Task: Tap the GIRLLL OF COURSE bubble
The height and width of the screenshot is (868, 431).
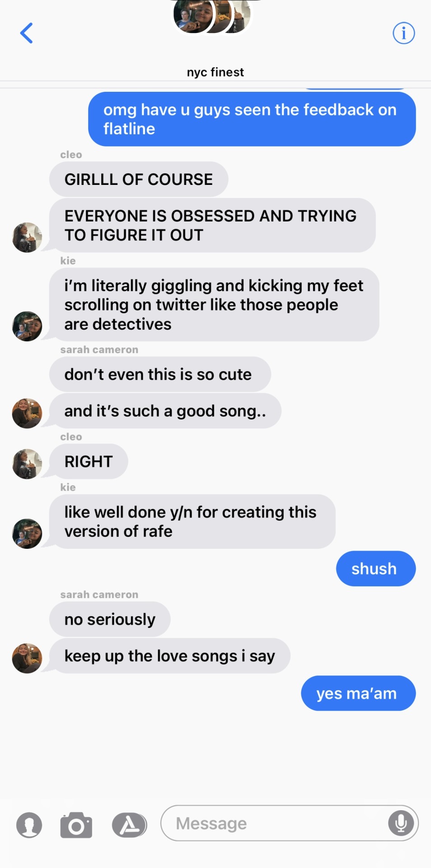Action: click(x=139, y=179)
